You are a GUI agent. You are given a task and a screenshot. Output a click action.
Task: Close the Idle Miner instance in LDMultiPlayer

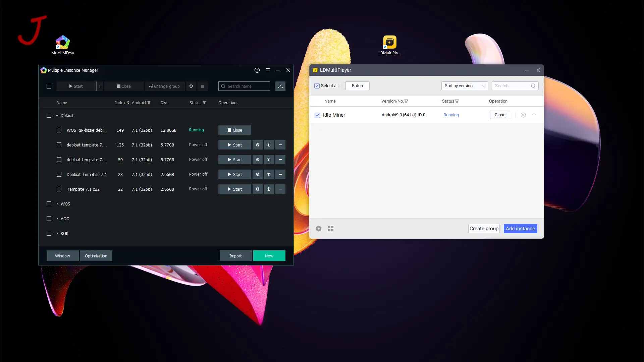click(500, 115)
